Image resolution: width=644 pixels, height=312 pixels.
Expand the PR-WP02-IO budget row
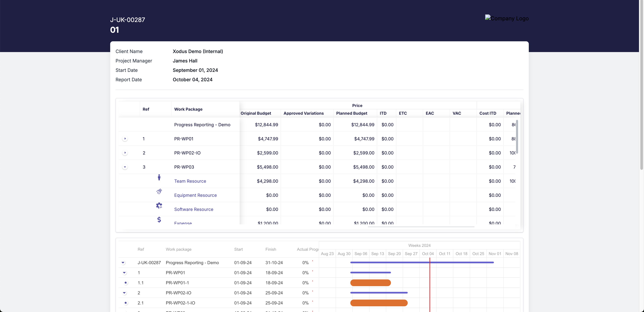click(125, 153)
